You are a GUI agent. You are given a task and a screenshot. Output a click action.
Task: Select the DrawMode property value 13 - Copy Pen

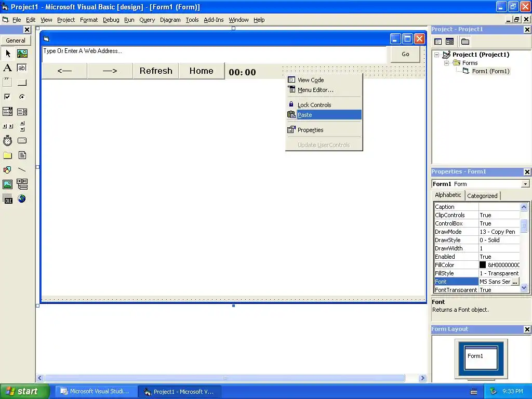(x=499, y=232)
